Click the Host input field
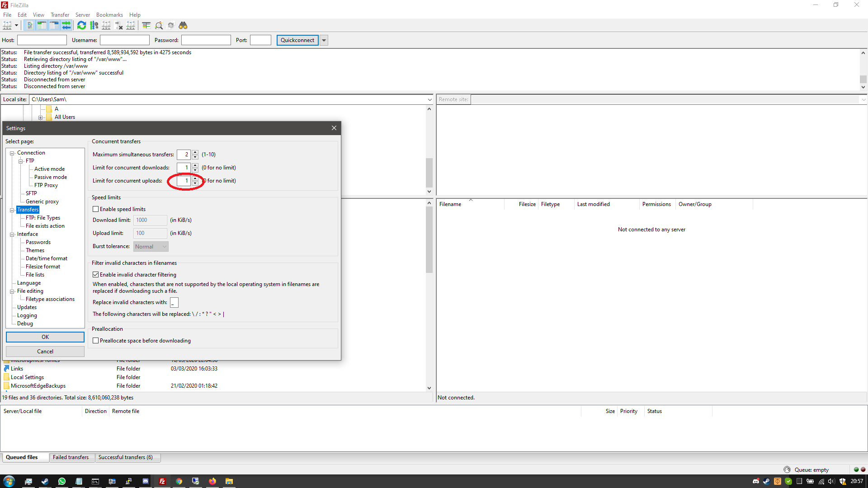This screenshot has height=488, width=868. pyautogui.click(x=42, y=40)
